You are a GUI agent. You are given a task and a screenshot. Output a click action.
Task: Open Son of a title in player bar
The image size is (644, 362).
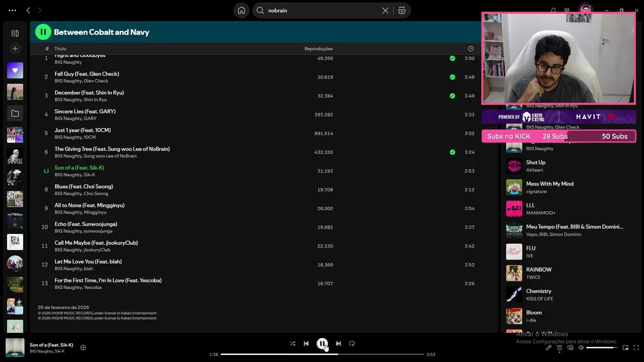click(51, 345)
